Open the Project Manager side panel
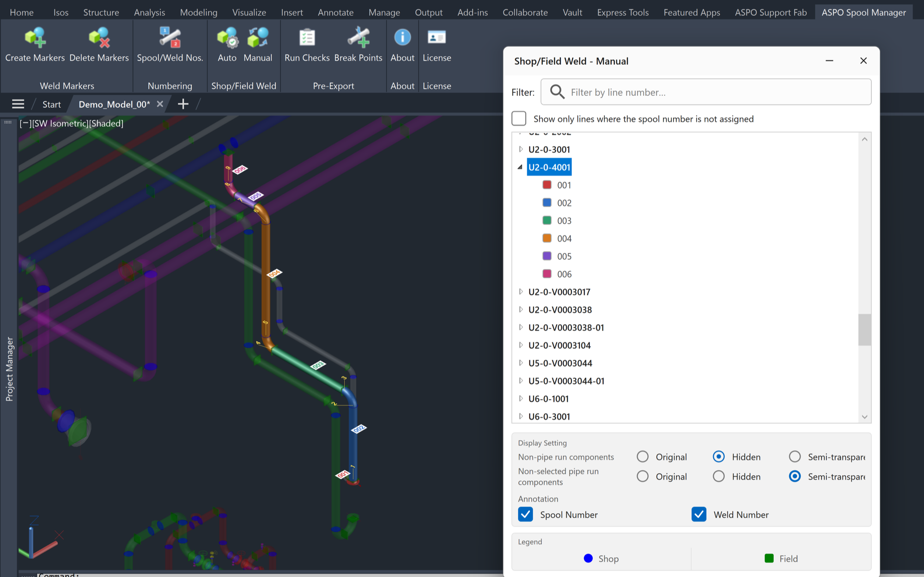 (x=9, y=369)
